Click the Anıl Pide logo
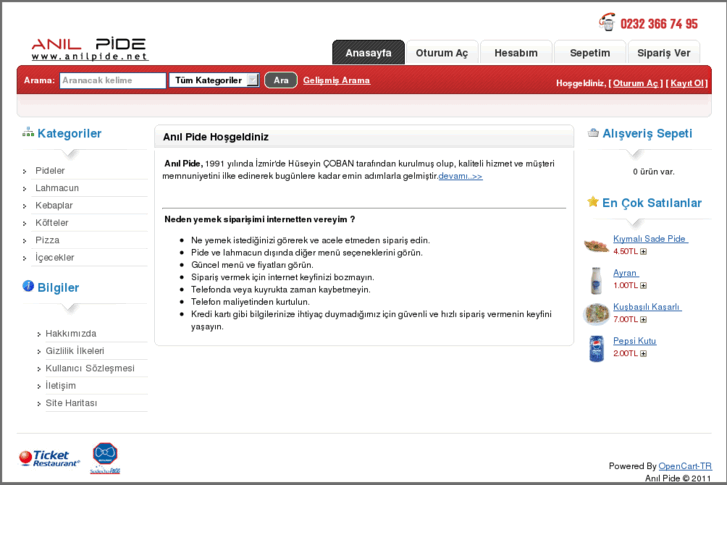This screenshot has height=545, width=727. (x=89, y=49)
